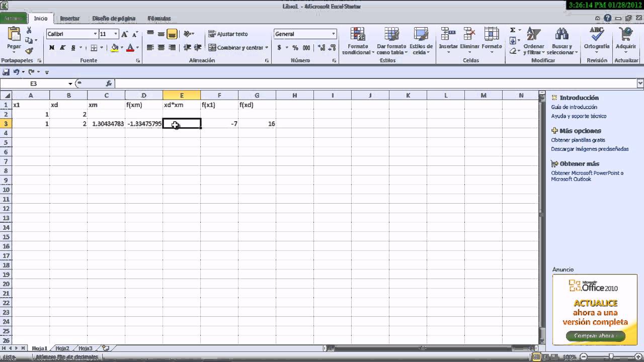Click the insert function fx icon
This screenshot has height=362, width=644.
point(108,83)
